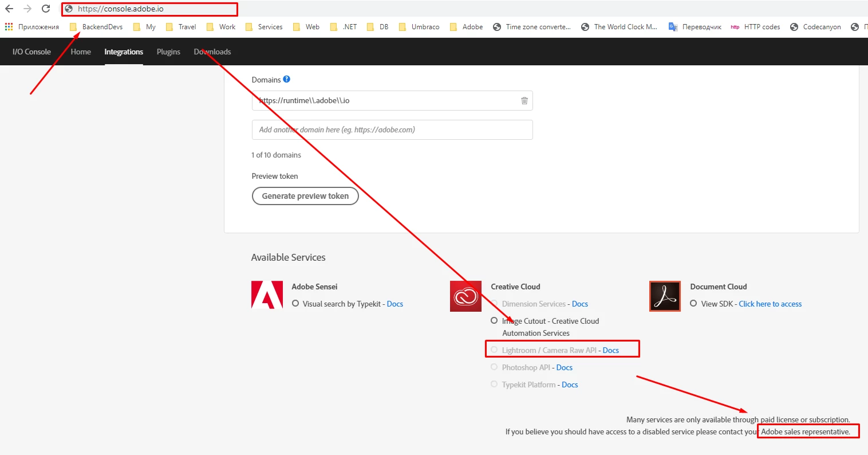Open the Adobe bookmark folder

pyautogui.click(x=467, y=27)
